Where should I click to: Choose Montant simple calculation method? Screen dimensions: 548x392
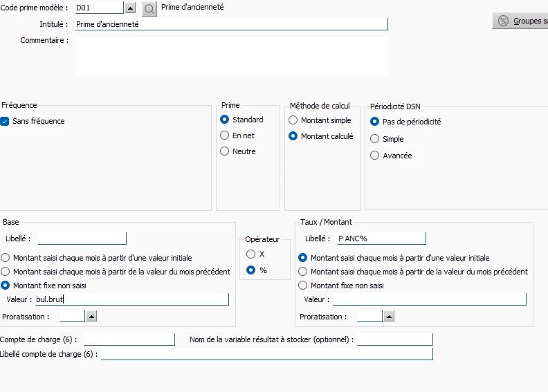(x=293, y=120)
